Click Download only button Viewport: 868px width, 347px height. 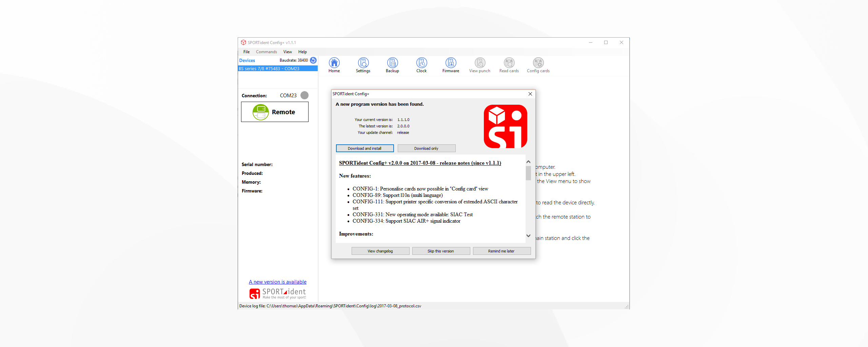[427, 148]
